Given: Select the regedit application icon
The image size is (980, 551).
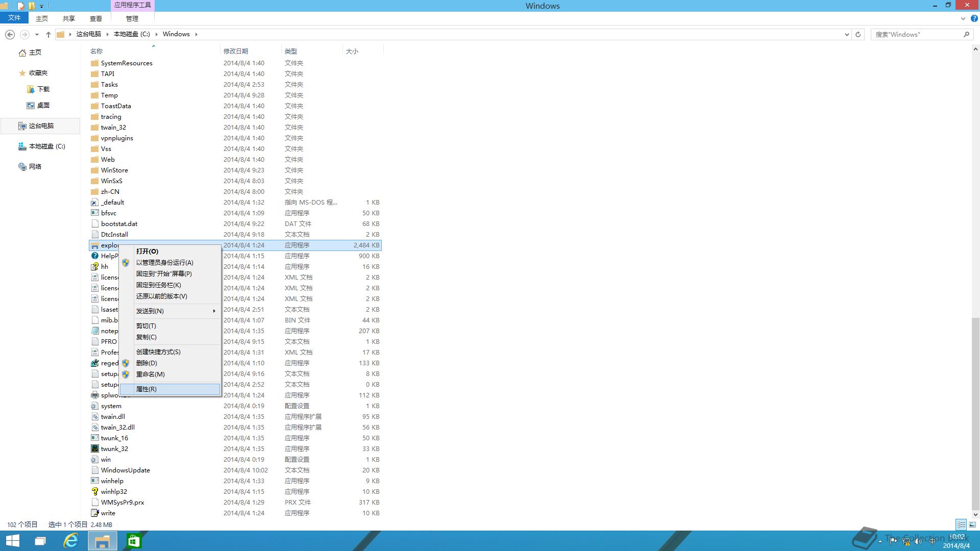Looking at the screenshot, I should [x=94, y=363].
